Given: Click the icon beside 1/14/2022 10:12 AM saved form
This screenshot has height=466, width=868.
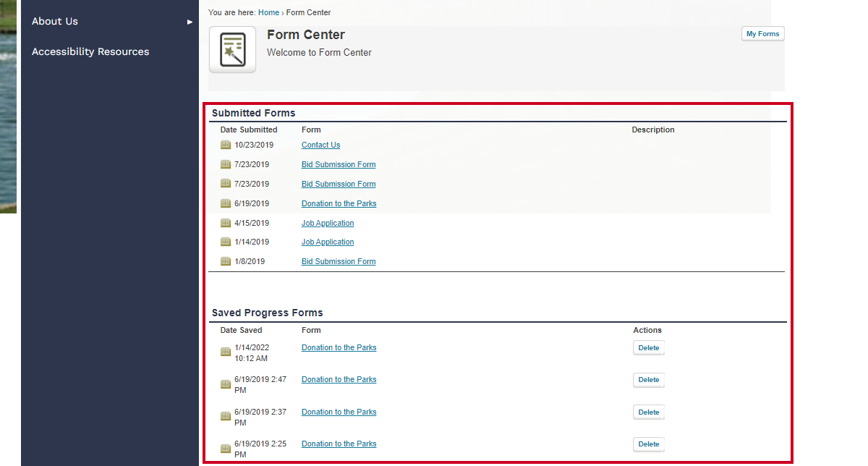Looking at the screenshot, I should 226,352.
